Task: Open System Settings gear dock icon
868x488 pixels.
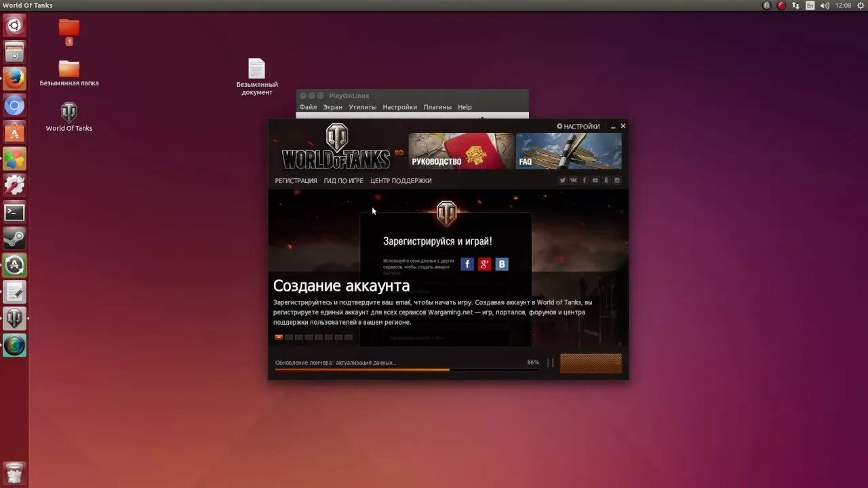Action: click(14, 185)
